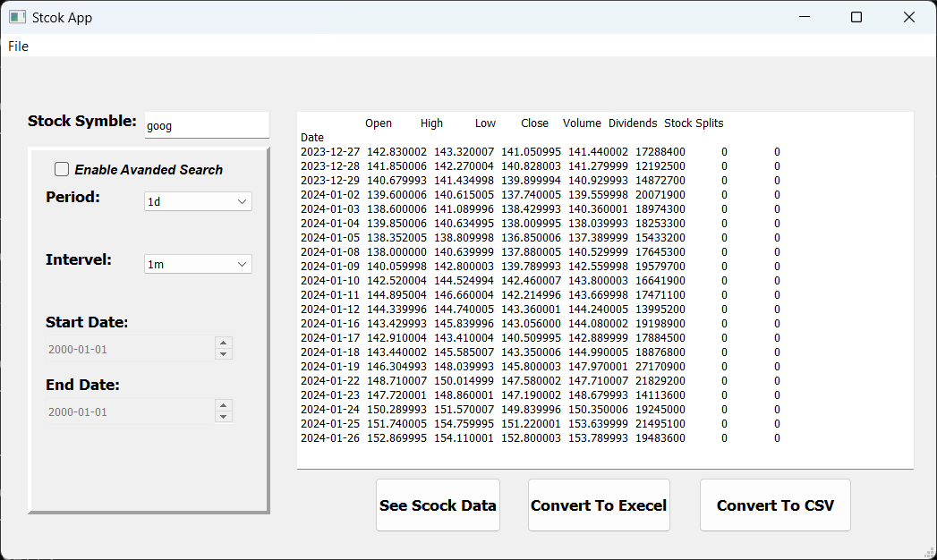Click the Convert To Execel button
Image resolution: width=937 pixels, height=560 pixels.
[x=598, y=505]
